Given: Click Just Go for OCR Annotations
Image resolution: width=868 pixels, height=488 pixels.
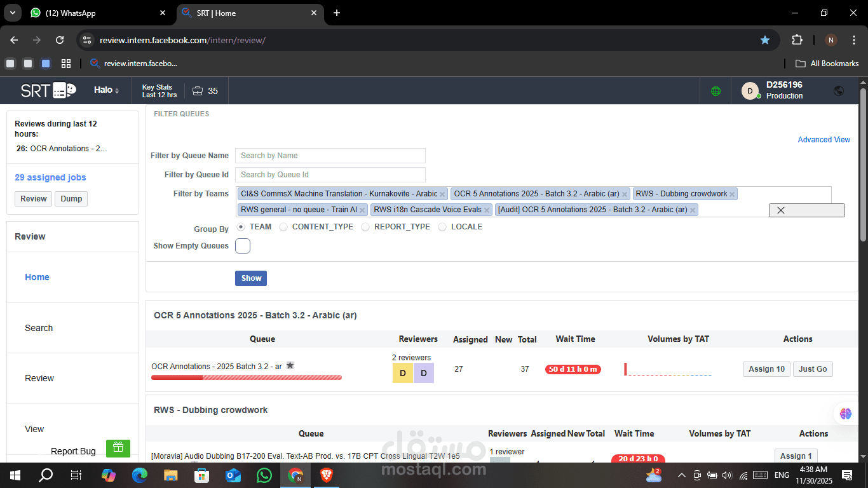Looking at the screenshot, I should 813,369.
